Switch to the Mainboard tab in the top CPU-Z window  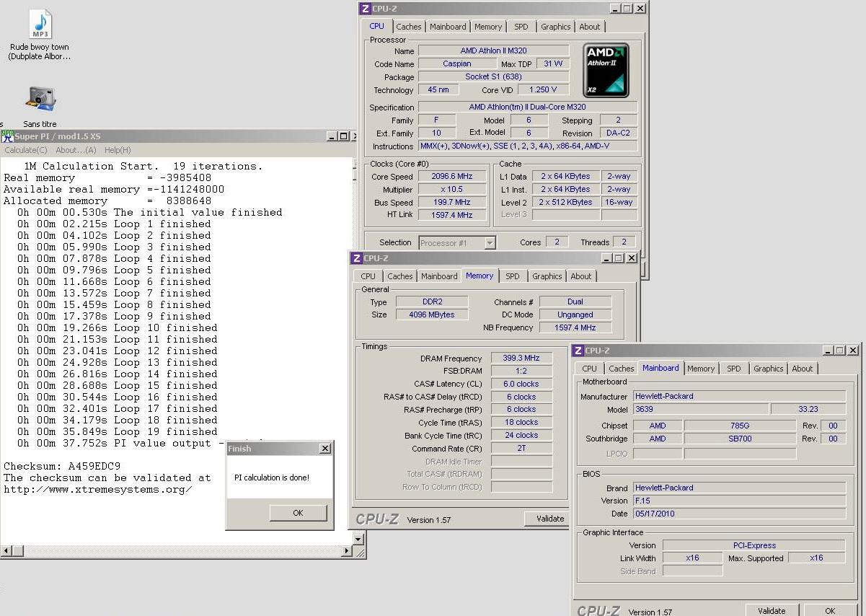click(448, 27)
